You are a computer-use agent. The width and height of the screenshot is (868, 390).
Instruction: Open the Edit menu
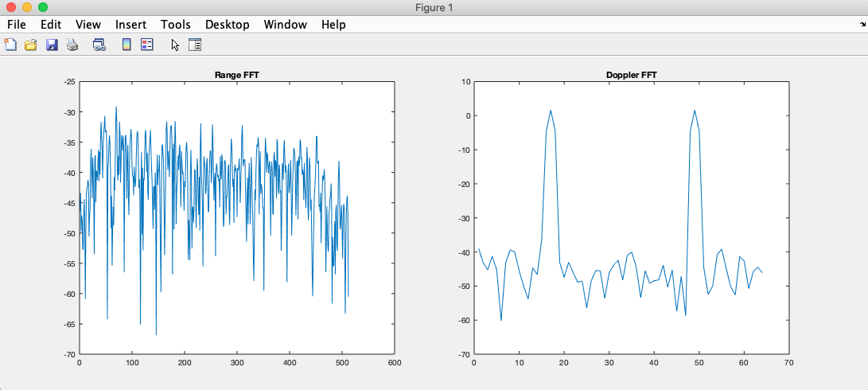point(51,25)
